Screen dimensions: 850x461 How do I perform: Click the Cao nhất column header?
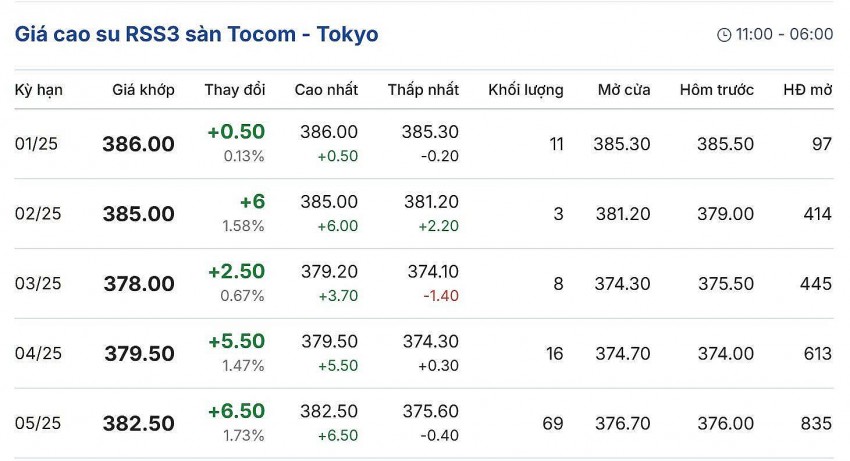[x=326, y=90]
